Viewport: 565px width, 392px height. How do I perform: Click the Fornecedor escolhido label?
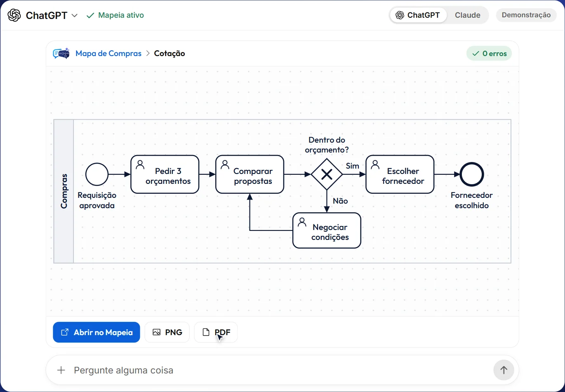(x=472, y=200)
